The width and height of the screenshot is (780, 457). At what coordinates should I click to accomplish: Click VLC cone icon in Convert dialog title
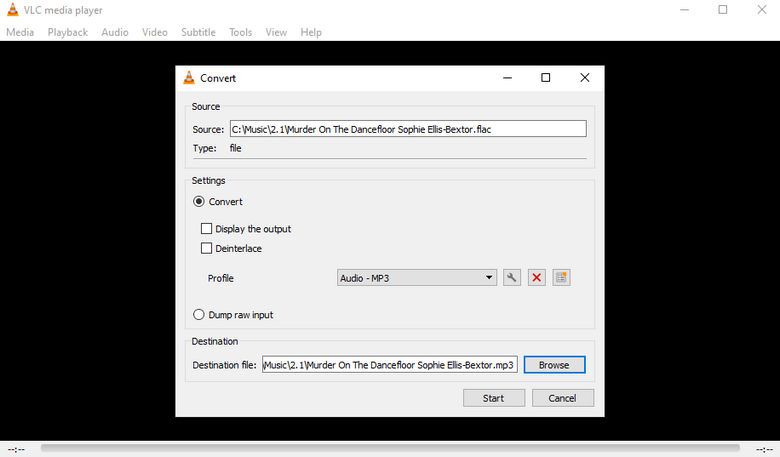coord(189,78)
